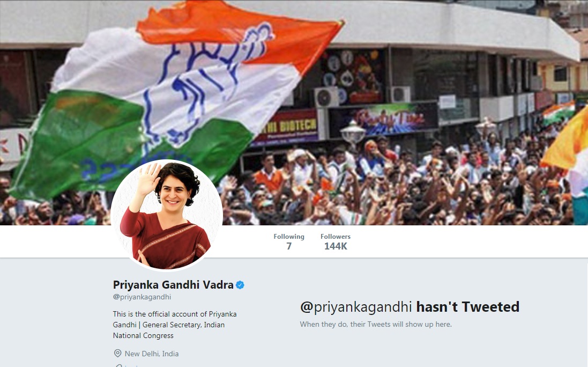Screen dimensions: 588x367
Task: Click the Followers label text
Action: tap(335, 237)
